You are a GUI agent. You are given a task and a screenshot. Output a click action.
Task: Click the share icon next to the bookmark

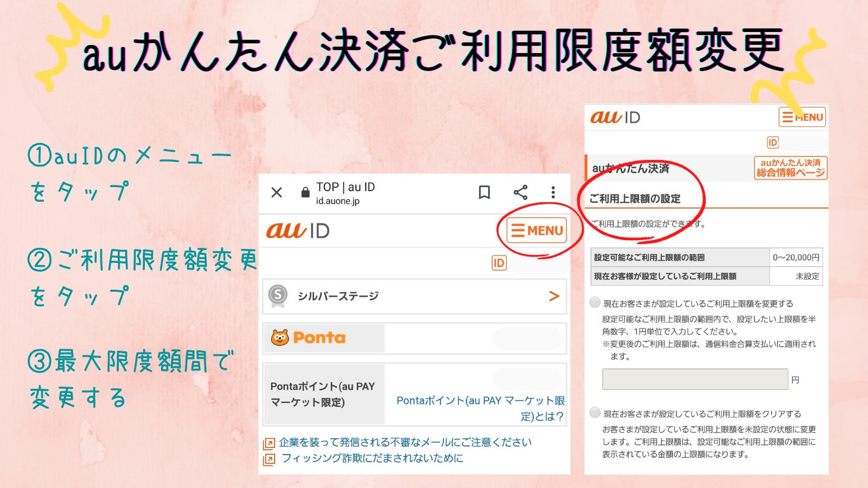(x=521, y=192)
